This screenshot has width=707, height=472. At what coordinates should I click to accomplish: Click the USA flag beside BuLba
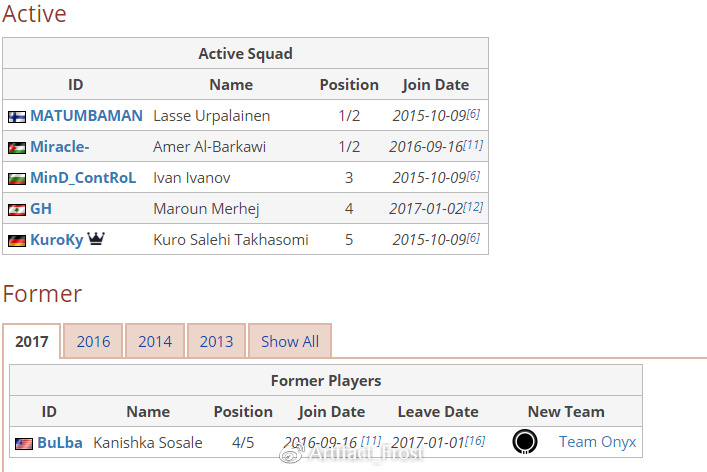pyautogui.click(x=24, y=443)
